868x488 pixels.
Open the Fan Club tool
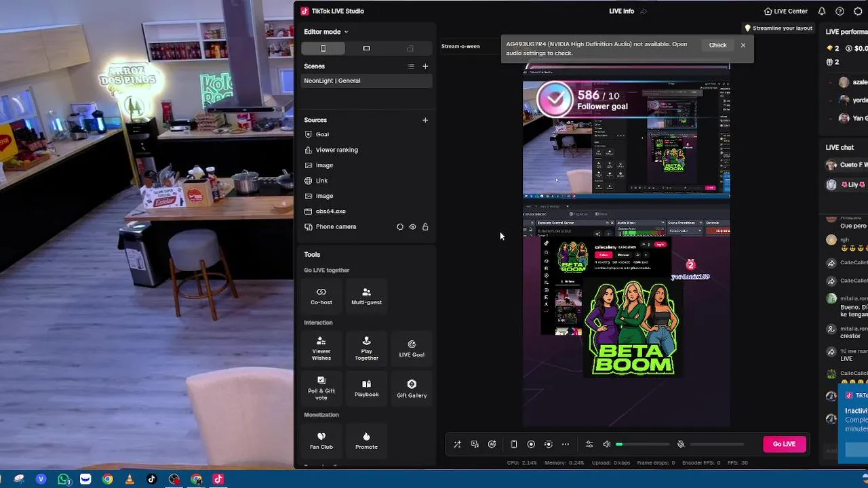[x=321, y=441]
